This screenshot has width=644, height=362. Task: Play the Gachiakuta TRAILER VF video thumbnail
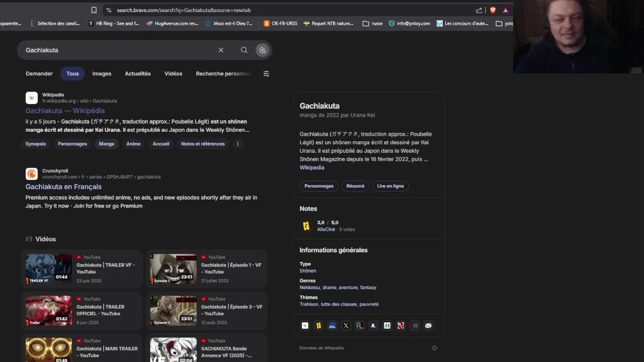(49, 268)
